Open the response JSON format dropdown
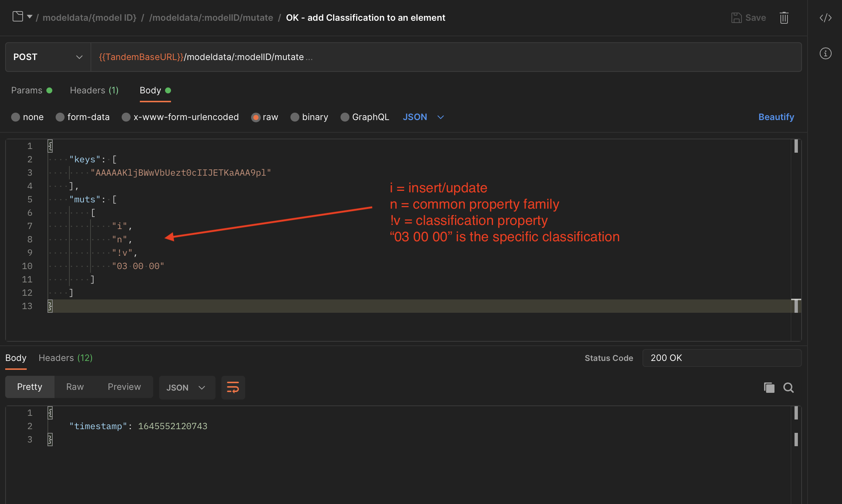 187,388
